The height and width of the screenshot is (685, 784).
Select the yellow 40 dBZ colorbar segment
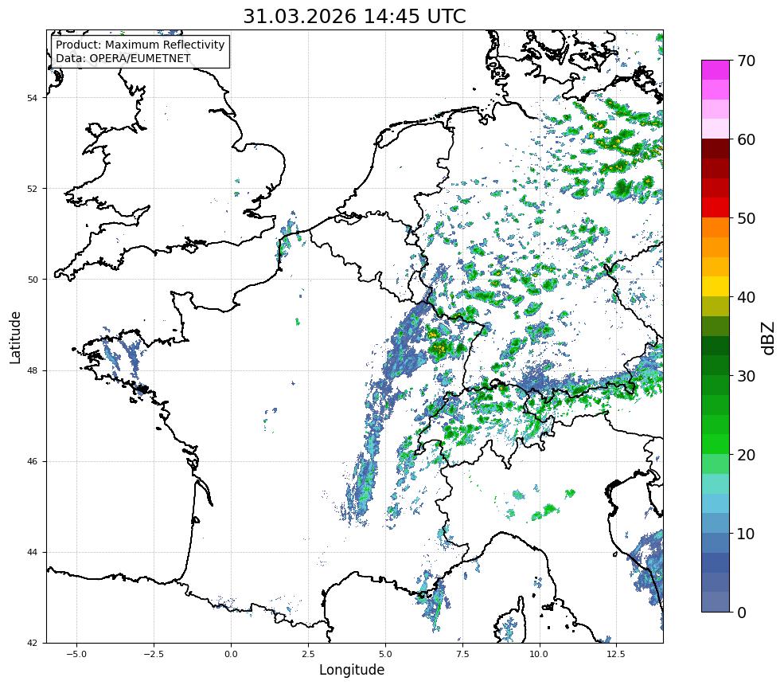pos(715,286)
